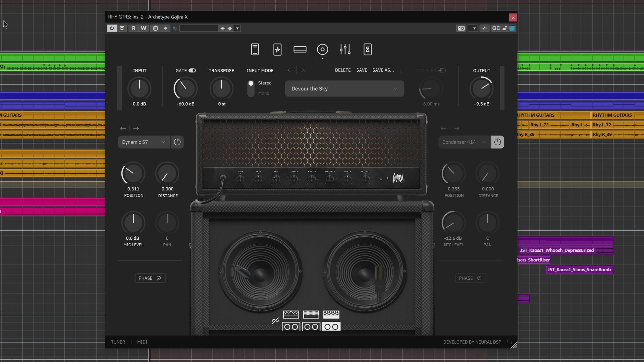
Task: Open the graphic EQ sliders section
Action: [x=345, y=50]
